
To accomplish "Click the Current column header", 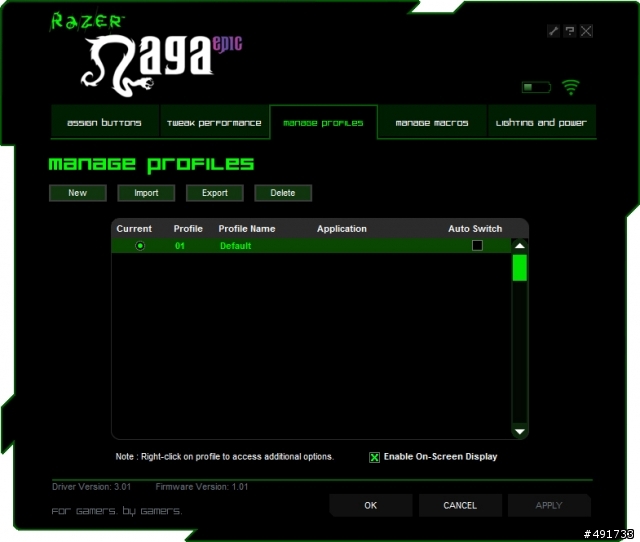I will 134,229.
